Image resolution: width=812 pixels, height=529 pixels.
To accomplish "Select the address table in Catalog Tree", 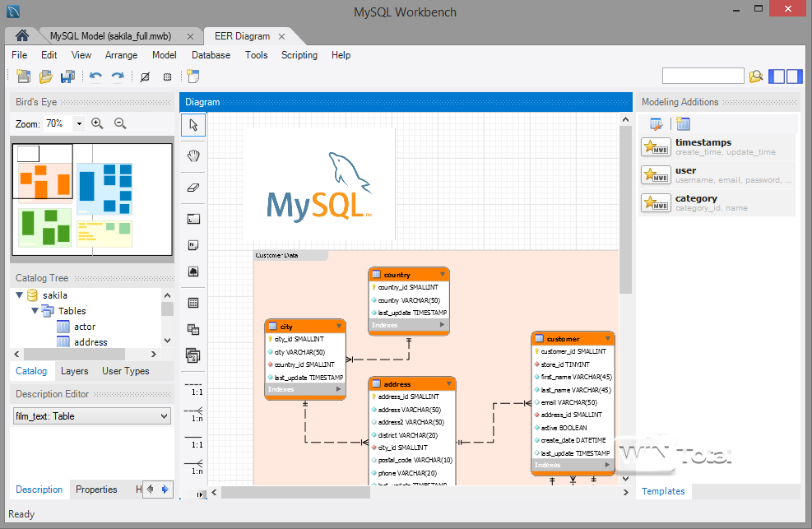I will point(90,342).
